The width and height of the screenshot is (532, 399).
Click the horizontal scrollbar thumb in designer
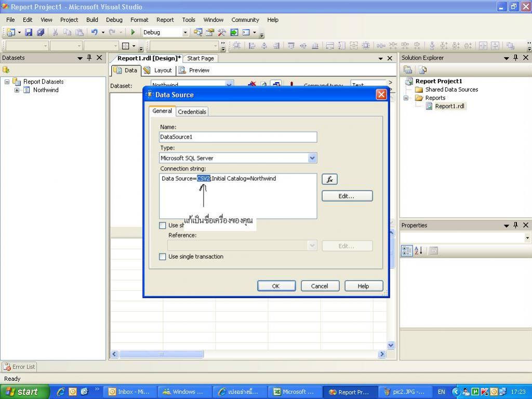[x=161, y=354]
